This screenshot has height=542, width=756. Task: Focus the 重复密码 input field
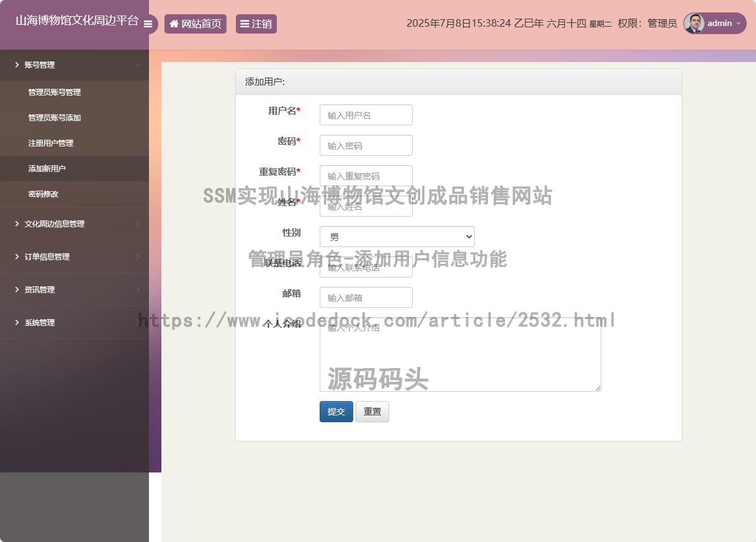click(x=366, y=176)
